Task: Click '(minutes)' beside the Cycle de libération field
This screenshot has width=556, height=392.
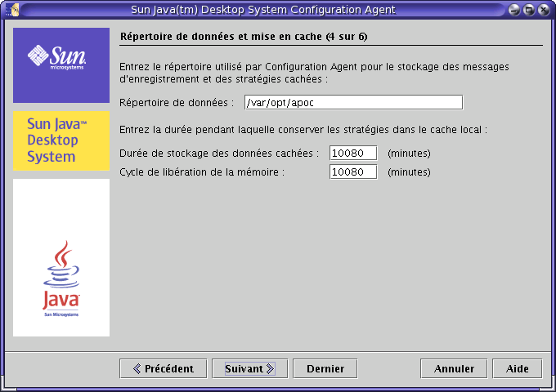Action: 409,172
